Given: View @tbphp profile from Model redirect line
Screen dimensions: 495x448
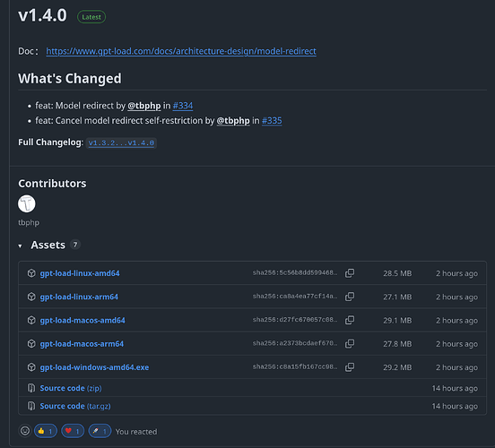Looking at the screenshot, I should [x=144, y=106].
